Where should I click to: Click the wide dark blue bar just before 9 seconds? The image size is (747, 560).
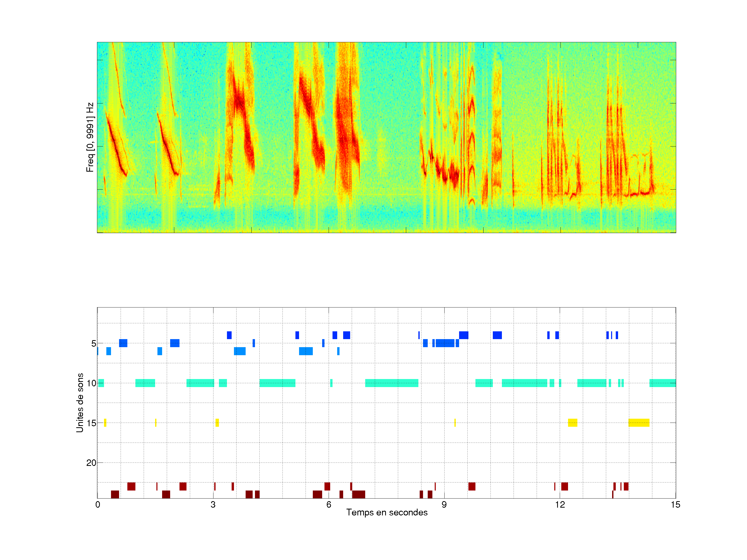coord(445,343)
